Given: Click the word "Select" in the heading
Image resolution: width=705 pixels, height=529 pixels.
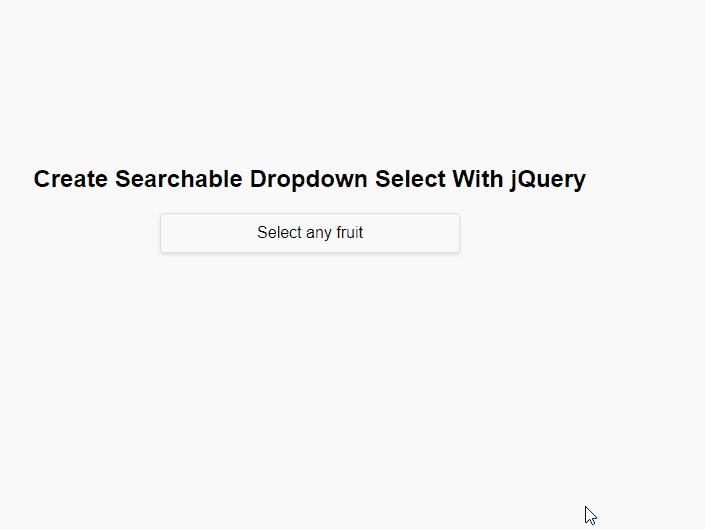Looking at the screenshot, I should click(x=410, y=179).
